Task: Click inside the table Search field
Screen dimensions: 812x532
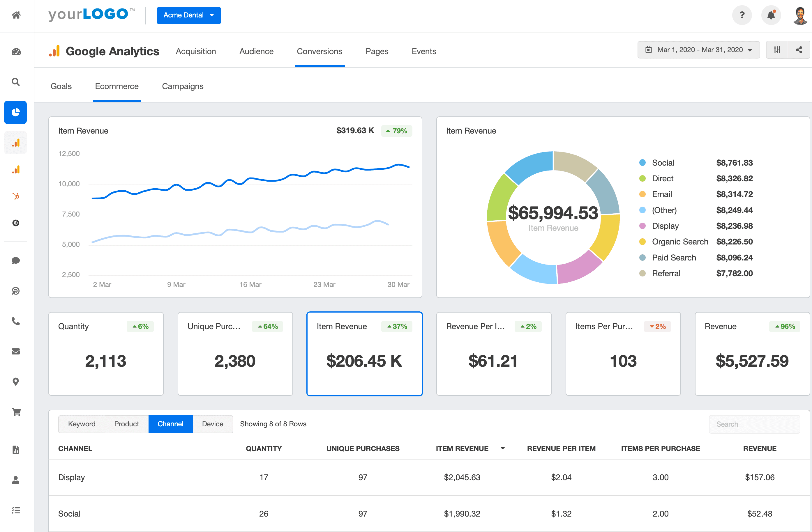Action: click(754, 424)
